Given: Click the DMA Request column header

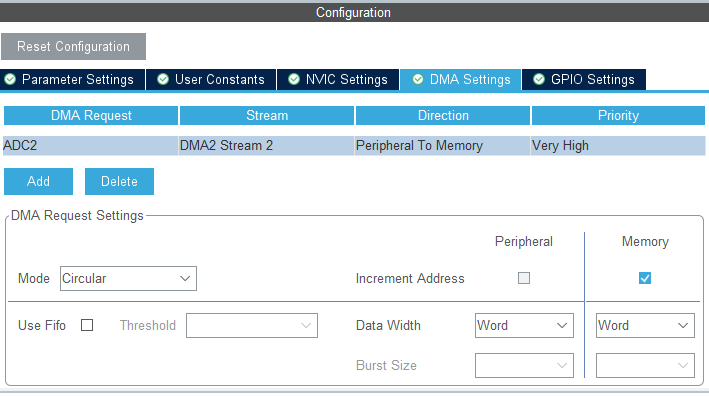Looking at the screenshot, I should 91,116.
